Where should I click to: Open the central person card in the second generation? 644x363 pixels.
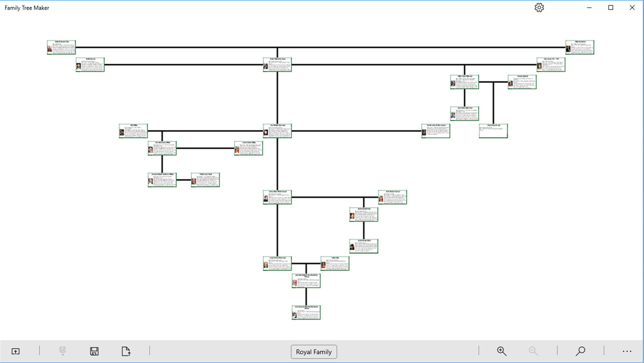click(277, 65)
